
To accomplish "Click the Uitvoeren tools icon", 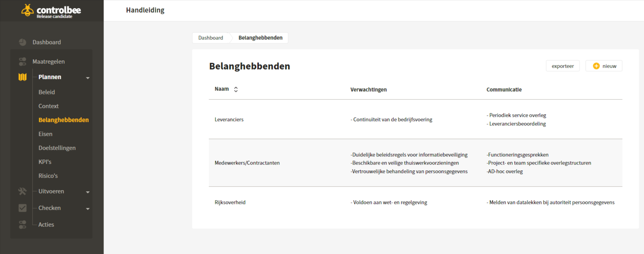I will (23, 191).
